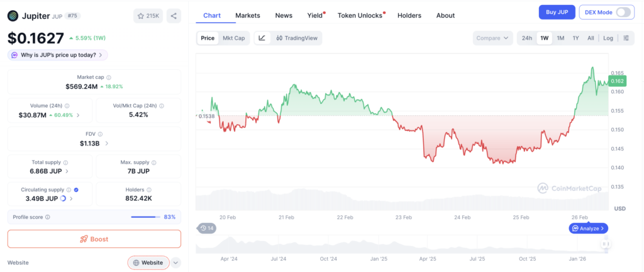644x272 pixels.
Task: Switch chart to Mkt Cap view
Action: click(234, 38)
